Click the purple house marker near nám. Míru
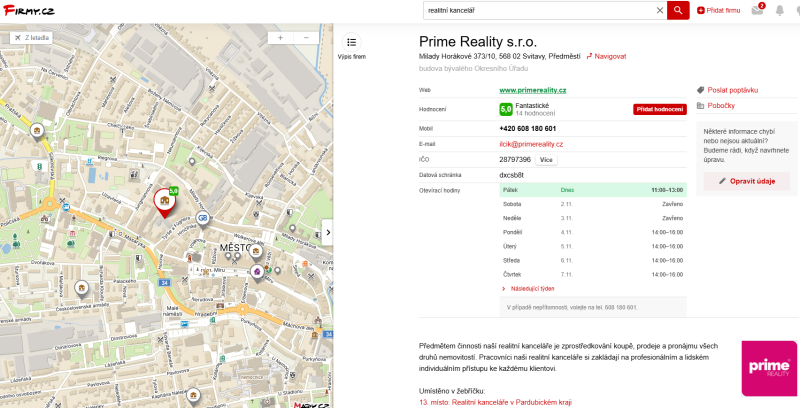800x408 pixels. (x=257, y=271)
